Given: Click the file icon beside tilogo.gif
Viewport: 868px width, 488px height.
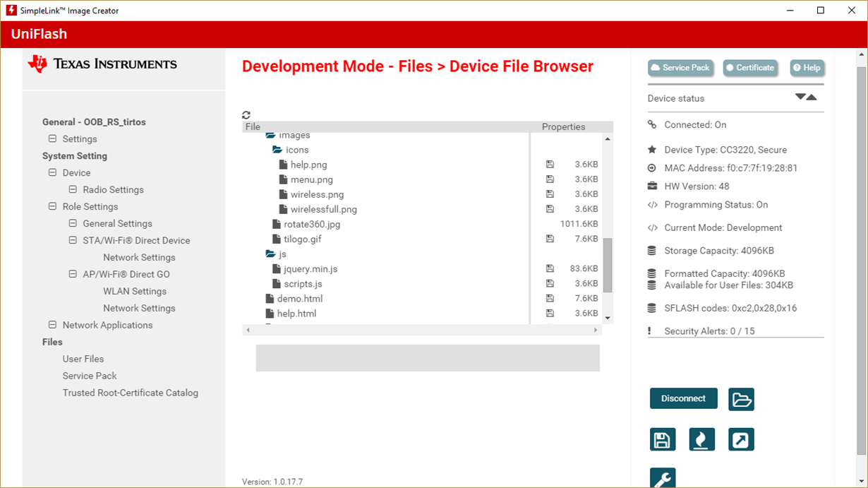Looking at the screenshot, I should point(277,239).
